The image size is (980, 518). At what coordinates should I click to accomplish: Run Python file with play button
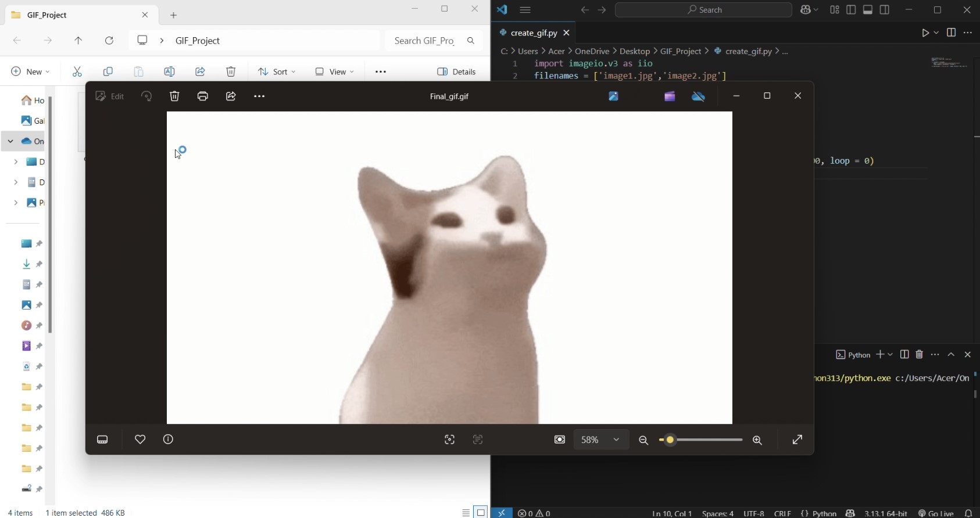925,33
